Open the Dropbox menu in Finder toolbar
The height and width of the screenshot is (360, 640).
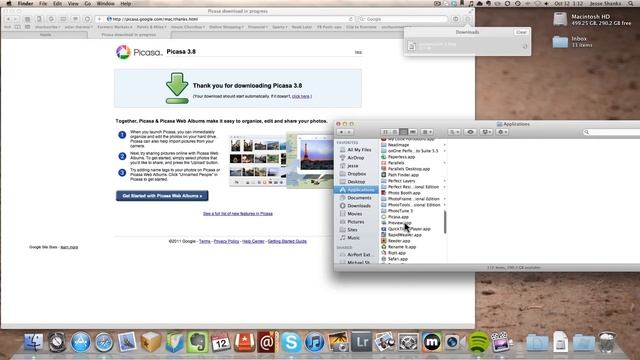(x=486, y=132)
